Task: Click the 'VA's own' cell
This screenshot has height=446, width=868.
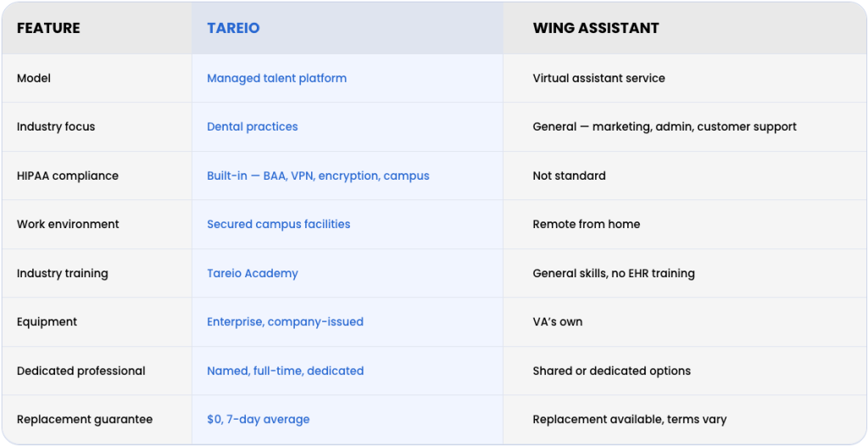Action: click(x=558, y=321)
